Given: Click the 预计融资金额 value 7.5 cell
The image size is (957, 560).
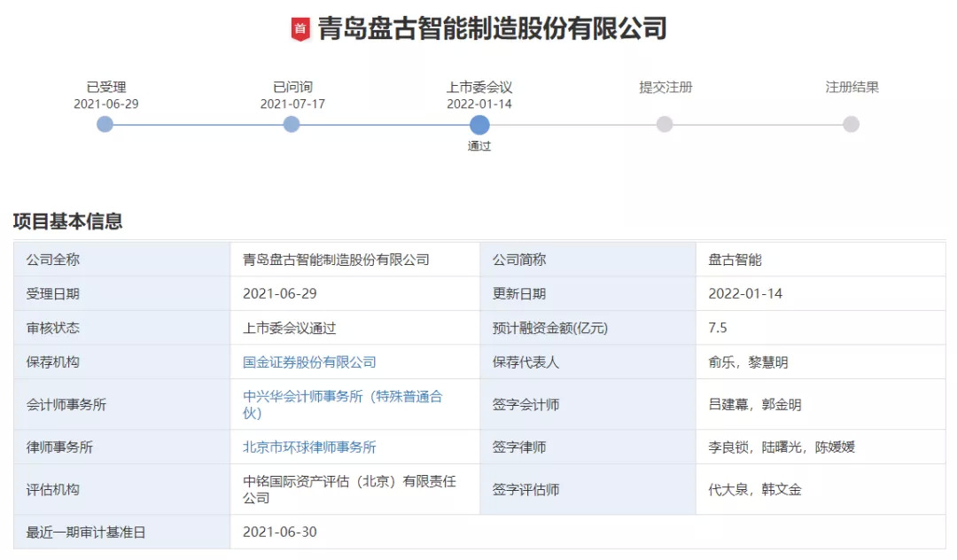Looking at the screenshot, I should coord(718,328).
